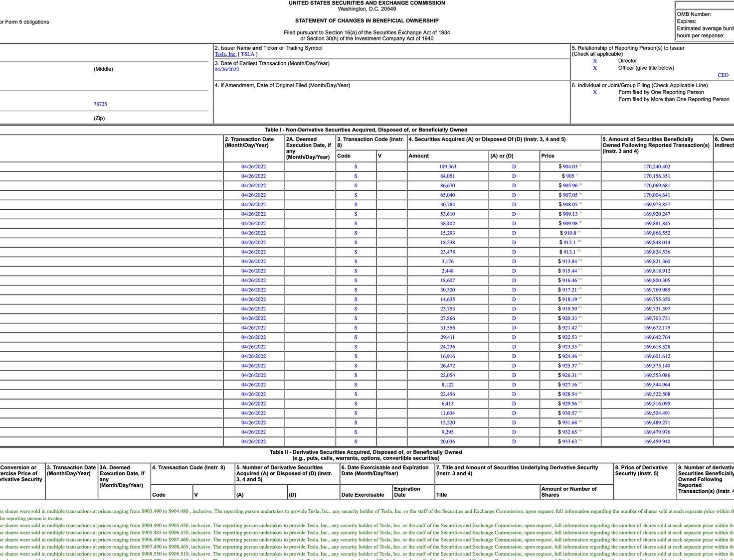
Task: Select the owned amount 169,479,976
Action: (x=657, y=432)
